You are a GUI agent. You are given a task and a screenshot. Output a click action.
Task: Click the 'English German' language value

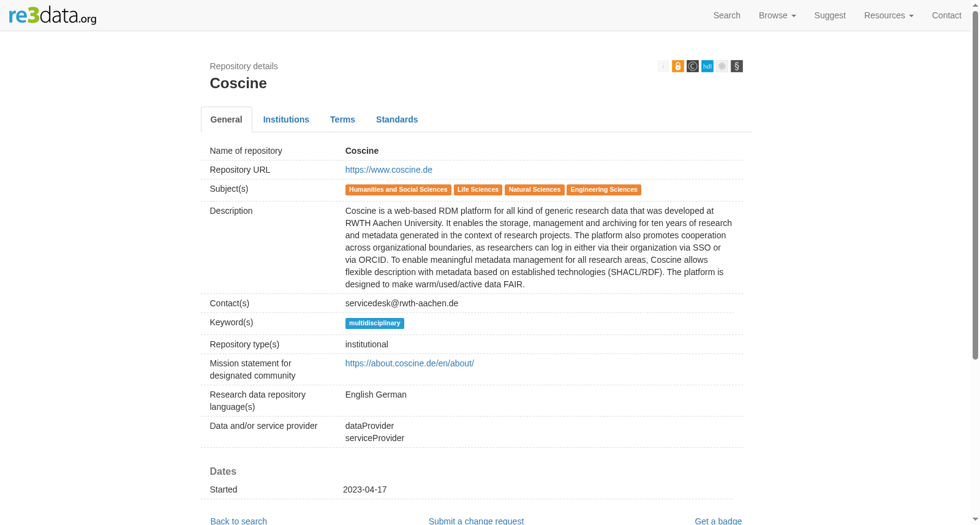click(376, 395)
